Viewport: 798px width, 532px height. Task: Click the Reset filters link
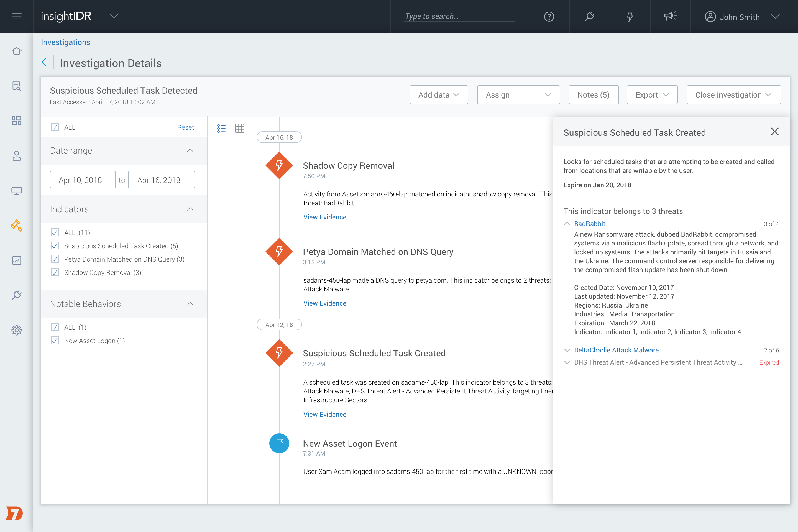[x=186, y=127]
